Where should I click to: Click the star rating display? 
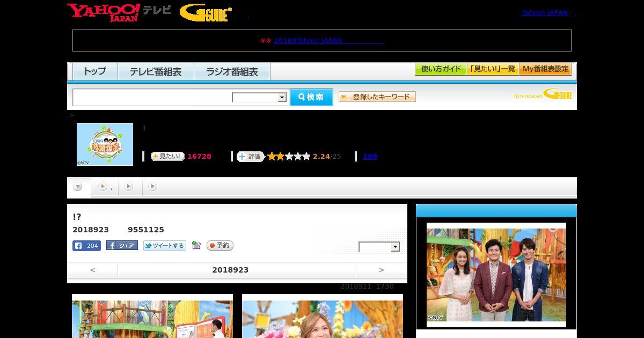pos(289,157)
